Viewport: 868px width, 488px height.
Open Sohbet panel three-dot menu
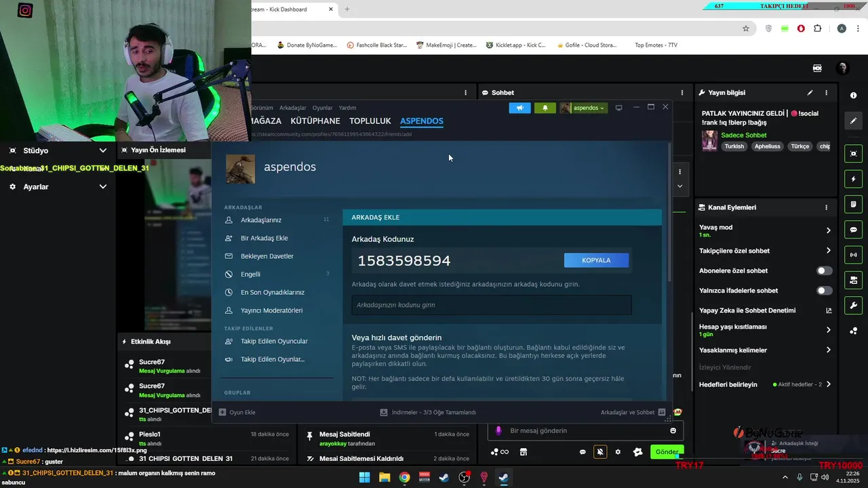point(682,93)
